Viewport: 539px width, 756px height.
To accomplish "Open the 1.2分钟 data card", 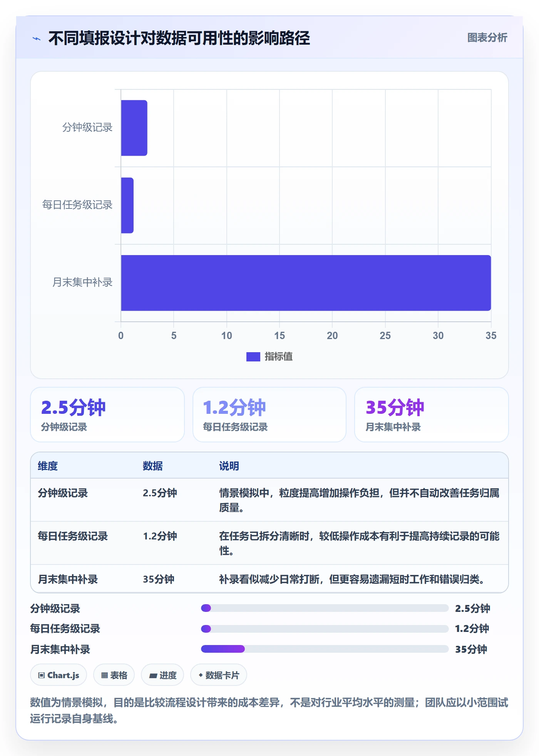I will pos(269,415).
